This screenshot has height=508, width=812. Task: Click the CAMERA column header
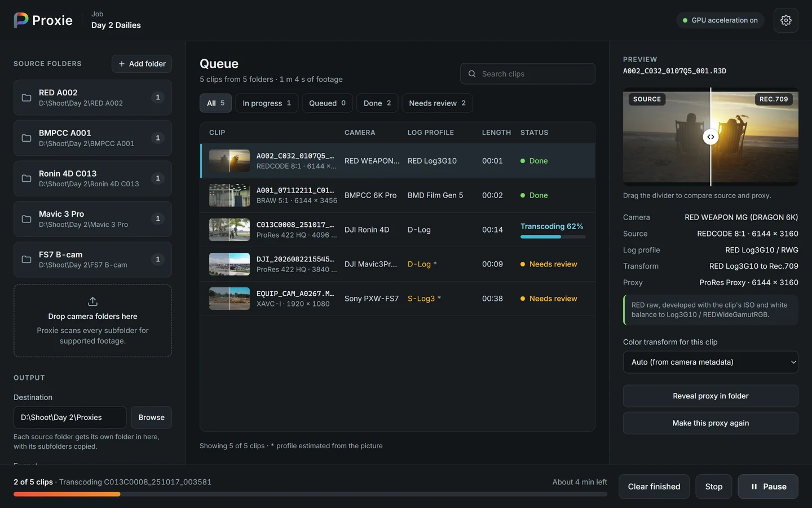[x=360, y=133]
